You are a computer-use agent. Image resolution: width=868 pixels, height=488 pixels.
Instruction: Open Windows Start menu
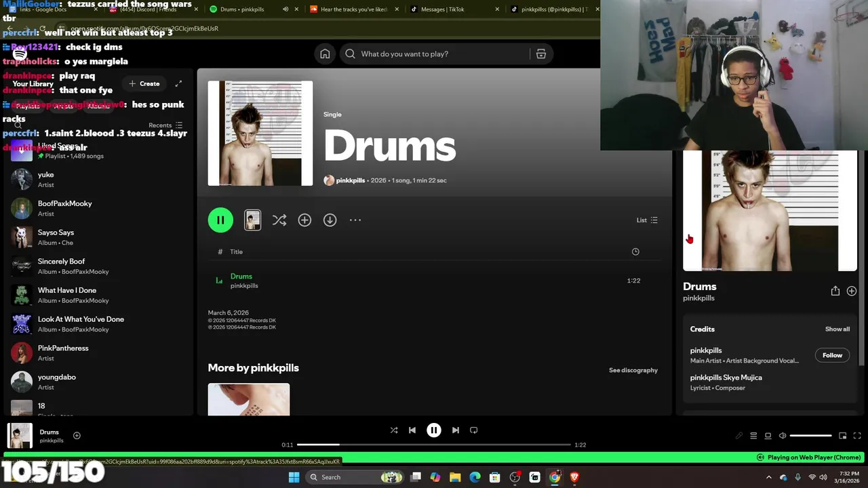(x=294, y=477)
